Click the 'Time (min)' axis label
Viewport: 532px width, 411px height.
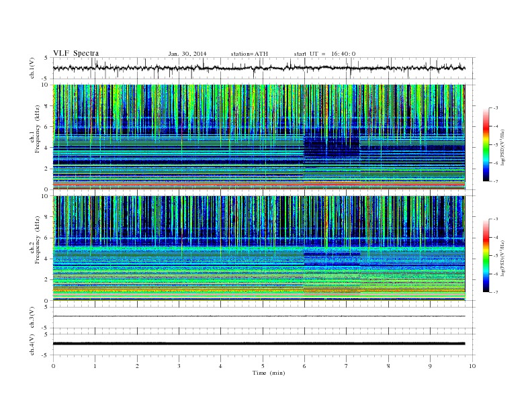269,373
